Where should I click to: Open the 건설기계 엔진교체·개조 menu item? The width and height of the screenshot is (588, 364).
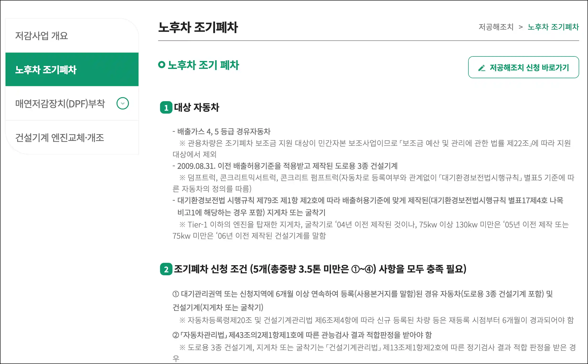pyautogui.click(x=72, y=138)
